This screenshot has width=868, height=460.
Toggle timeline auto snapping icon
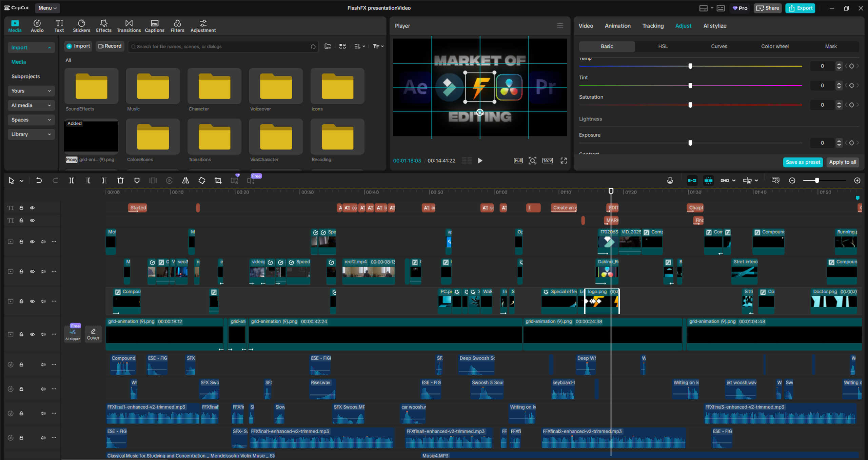click(708, 181)
